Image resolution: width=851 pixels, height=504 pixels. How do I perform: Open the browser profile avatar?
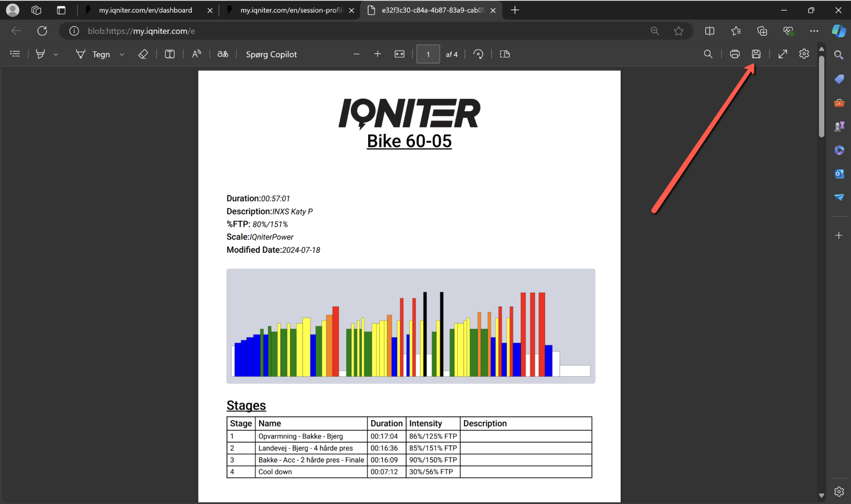[x=12, y=10]
